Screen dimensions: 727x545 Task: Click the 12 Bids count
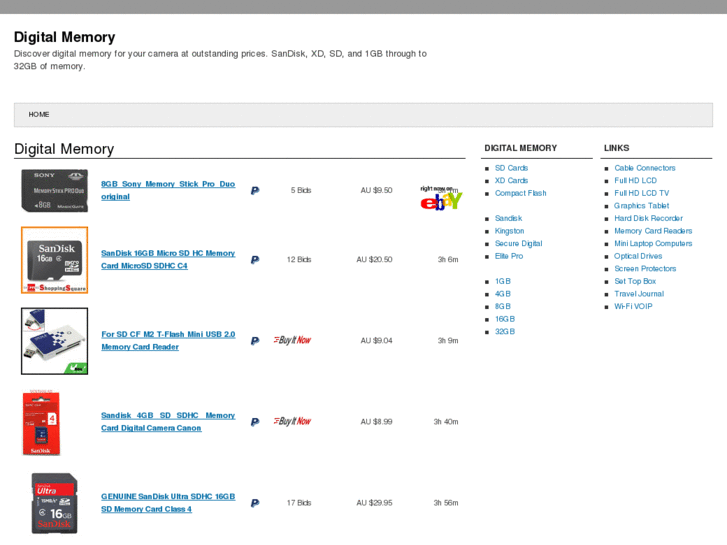click(x=299, y=259)
